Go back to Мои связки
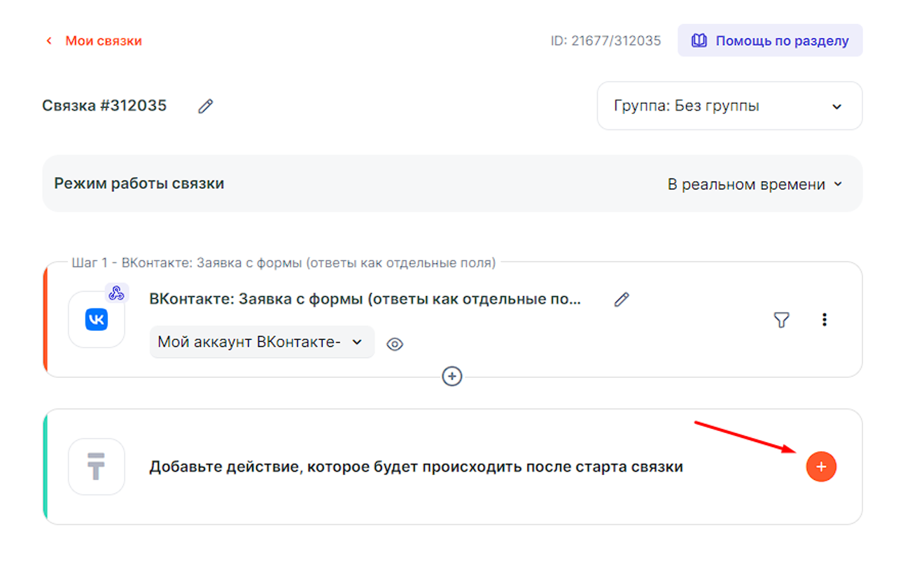Screen dimensions: 924x580 tap(103, 41)
